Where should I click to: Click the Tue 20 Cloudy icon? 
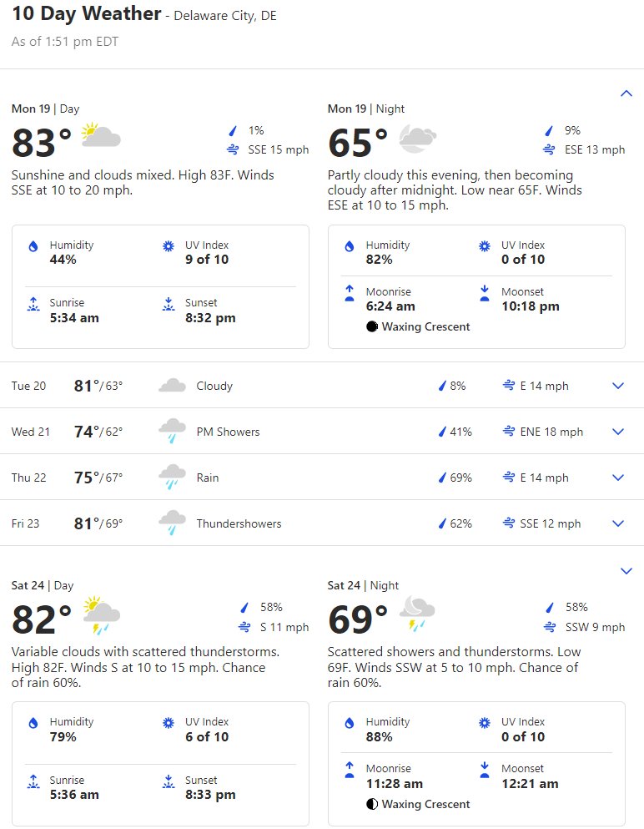172,386
